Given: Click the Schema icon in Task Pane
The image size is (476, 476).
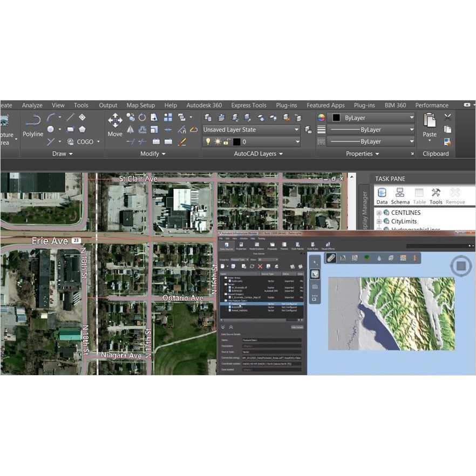Looking at the screenshot, I should coord(400,196).
